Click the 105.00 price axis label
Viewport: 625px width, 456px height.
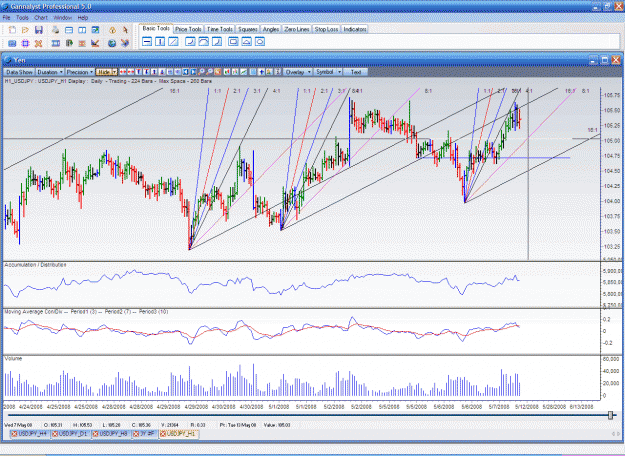[612, 141]
